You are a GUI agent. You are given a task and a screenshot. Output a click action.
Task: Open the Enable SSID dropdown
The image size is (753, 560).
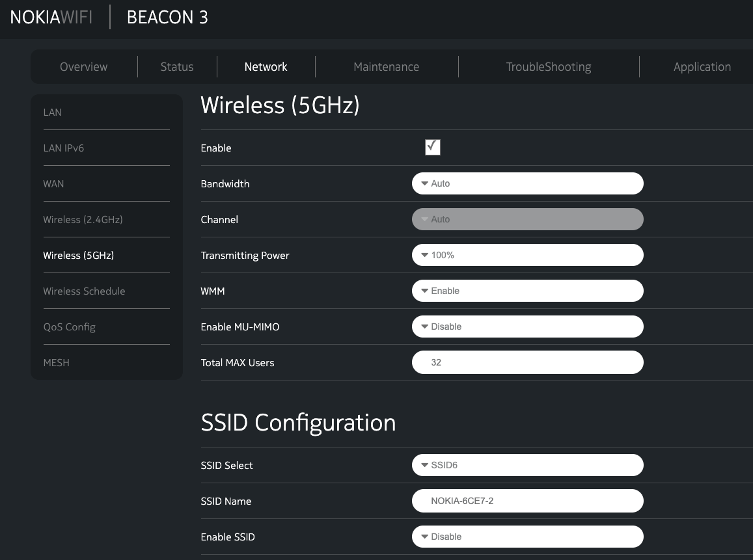tap(527, 537)
